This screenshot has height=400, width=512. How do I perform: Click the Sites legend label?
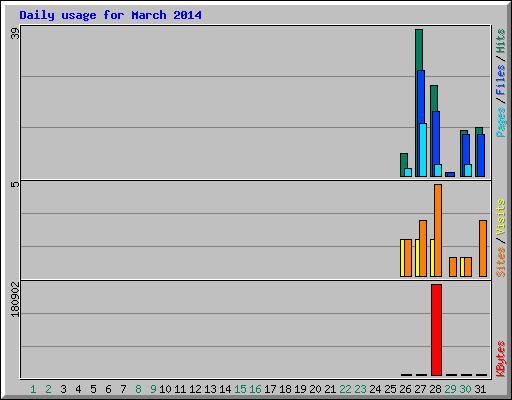click(x=500, y=262)
